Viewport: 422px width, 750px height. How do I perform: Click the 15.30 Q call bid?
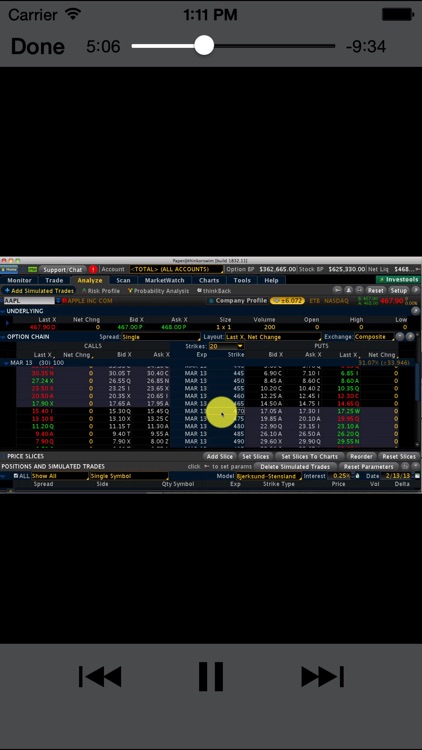pyautogui.click(x=120, y=411)
